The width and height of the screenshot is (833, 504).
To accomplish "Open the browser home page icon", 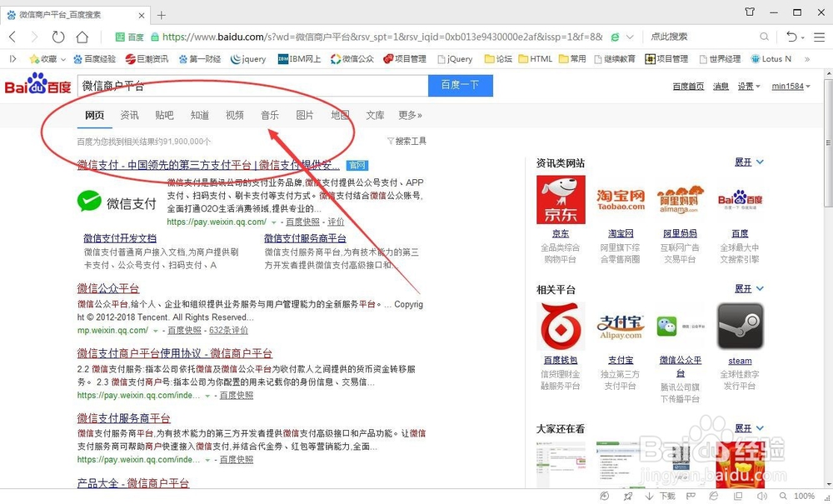I will click(x=82, y=37).
